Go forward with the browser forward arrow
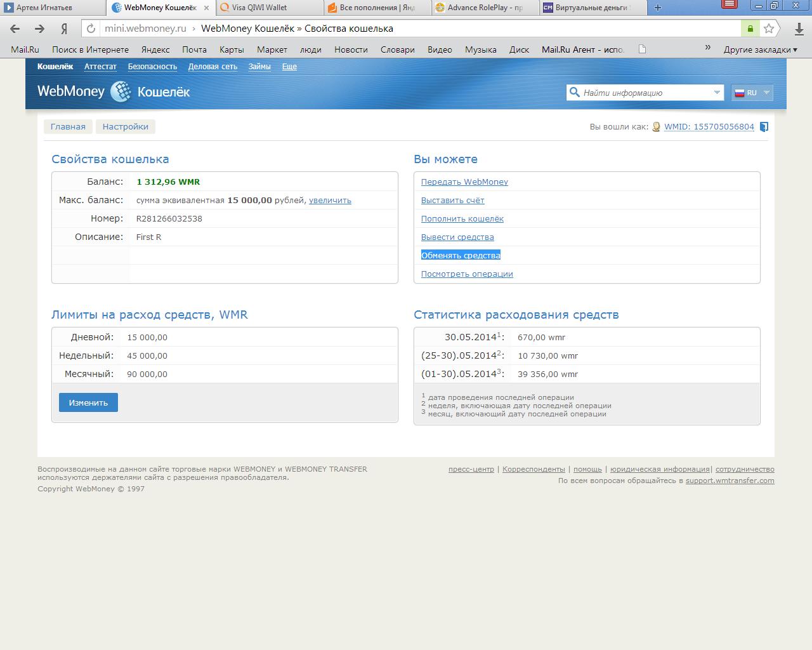Viewport: 812px width, 650px height. point(39,29)
